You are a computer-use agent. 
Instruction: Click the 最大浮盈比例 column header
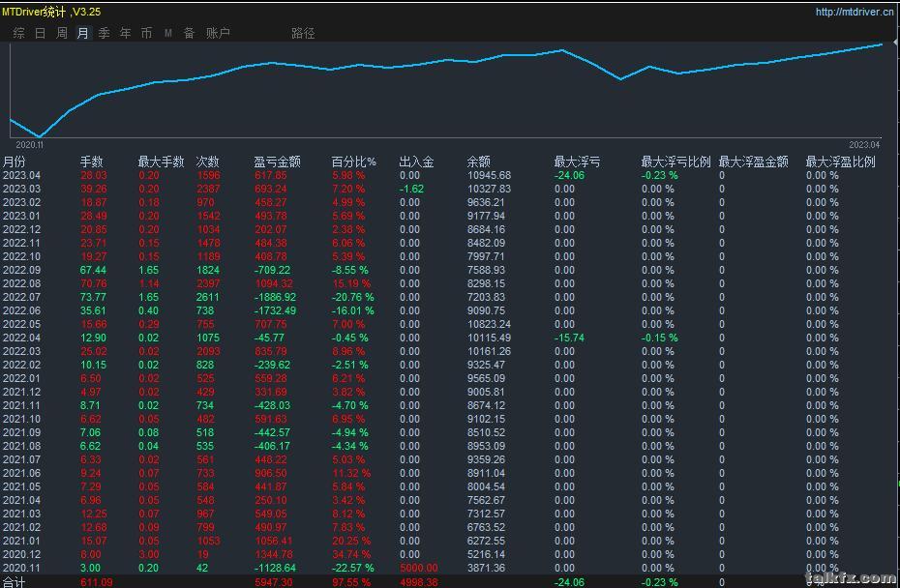841,162
